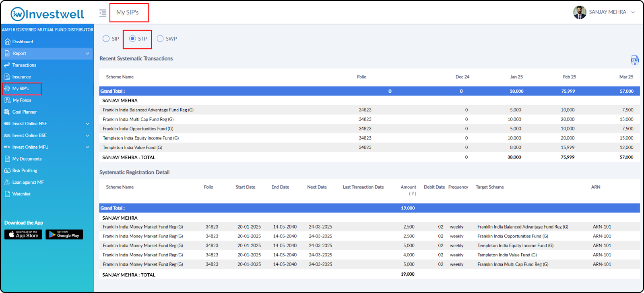Click the 4,000 amount cell
Screen dimensions: 644x293
pyautogui.click(x=409, y=255)
